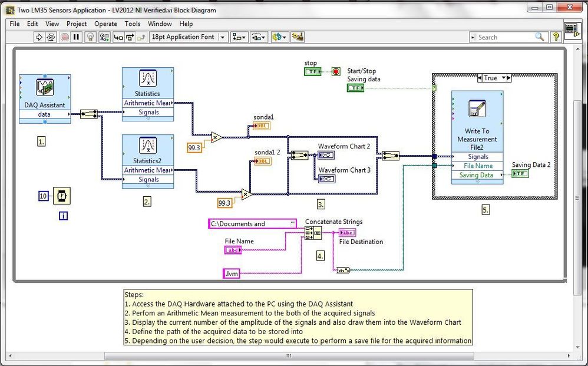Viewport: 588px width, 366px height.
Task: Open the True case selector dropdown
Action: pyautogui.click(x=504, y=78)
